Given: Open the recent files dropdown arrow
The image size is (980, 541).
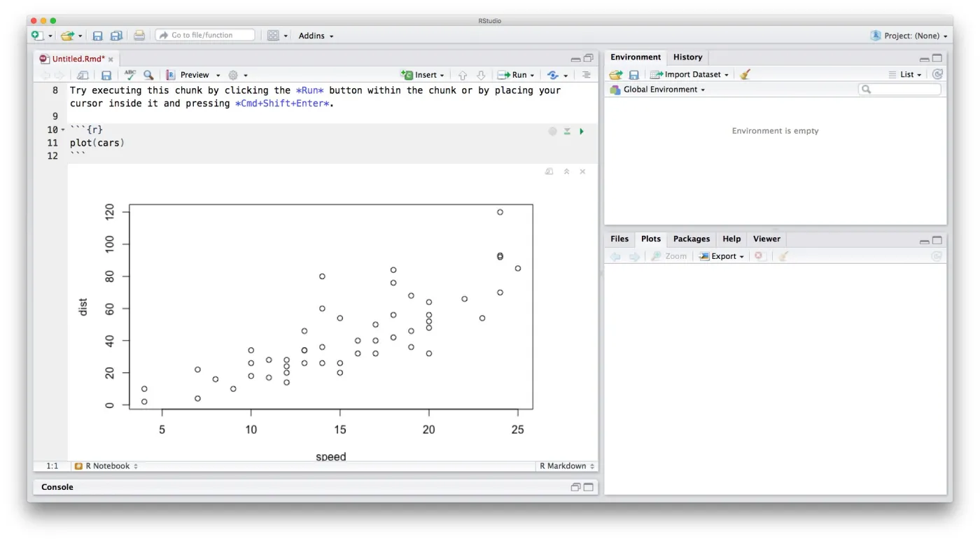Looking at the screenshot, I should [80, 36].
